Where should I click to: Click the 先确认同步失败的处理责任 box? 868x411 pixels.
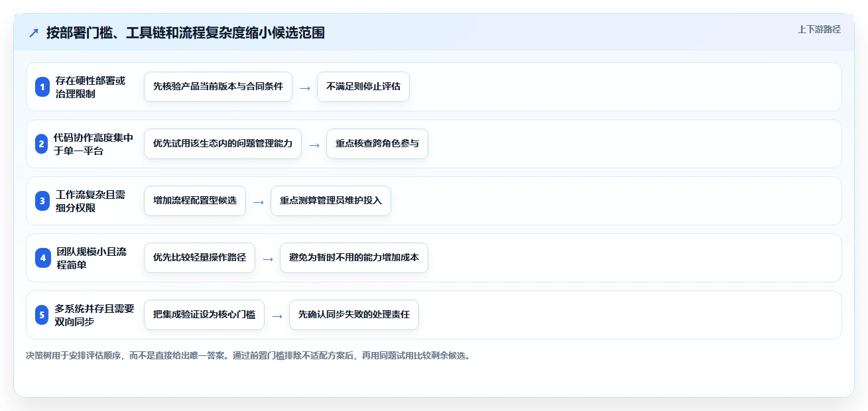[354, 315]
